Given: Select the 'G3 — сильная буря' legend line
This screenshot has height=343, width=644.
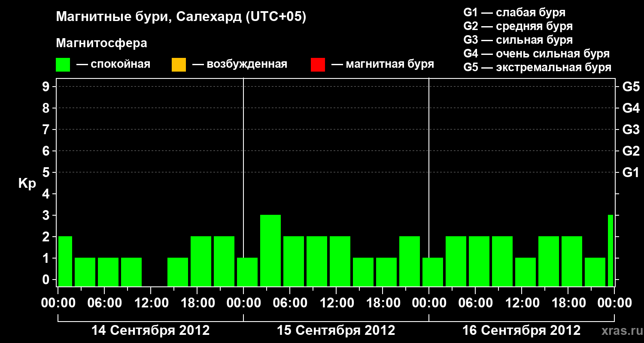Looking at the screenshot, I should click(x=518, y=40).
